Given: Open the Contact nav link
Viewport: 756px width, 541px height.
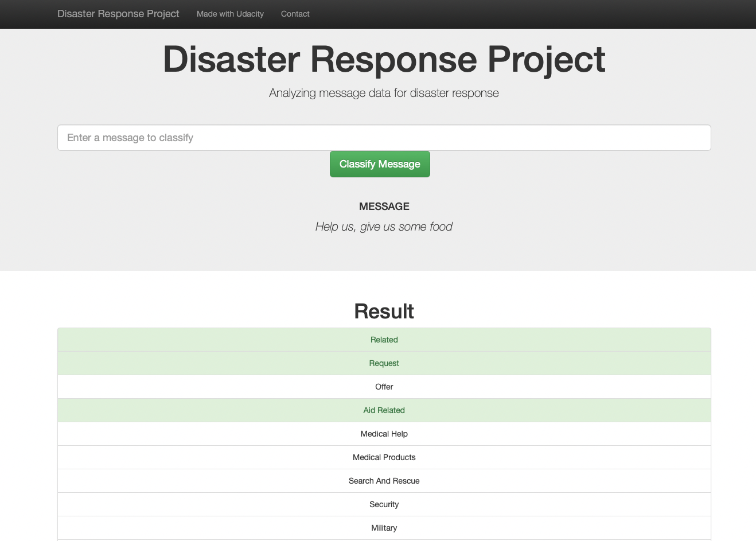Looking at the screenshot, I should click(295, 14).
